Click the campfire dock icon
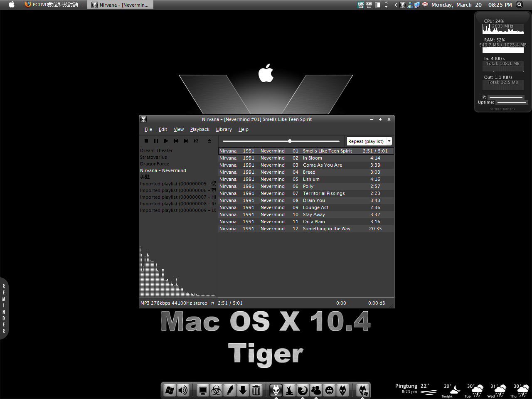 click(289, 390)
